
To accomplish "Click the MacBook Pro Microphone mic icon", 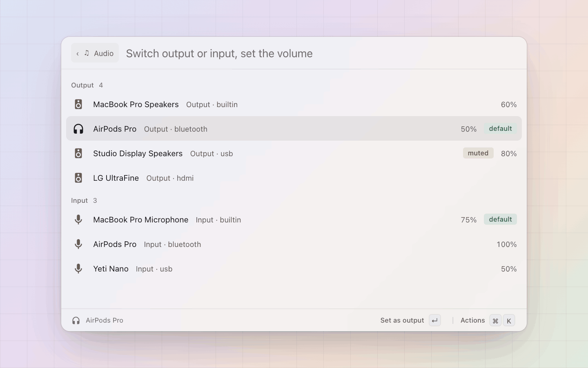I will [x=78, y=220].
